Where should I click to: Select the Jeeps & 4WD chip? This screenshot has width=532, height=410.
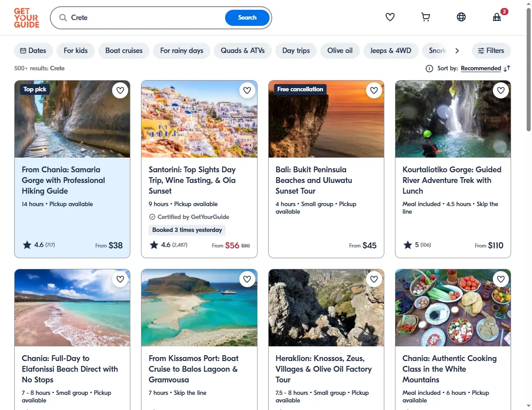(x=391, y=51)
